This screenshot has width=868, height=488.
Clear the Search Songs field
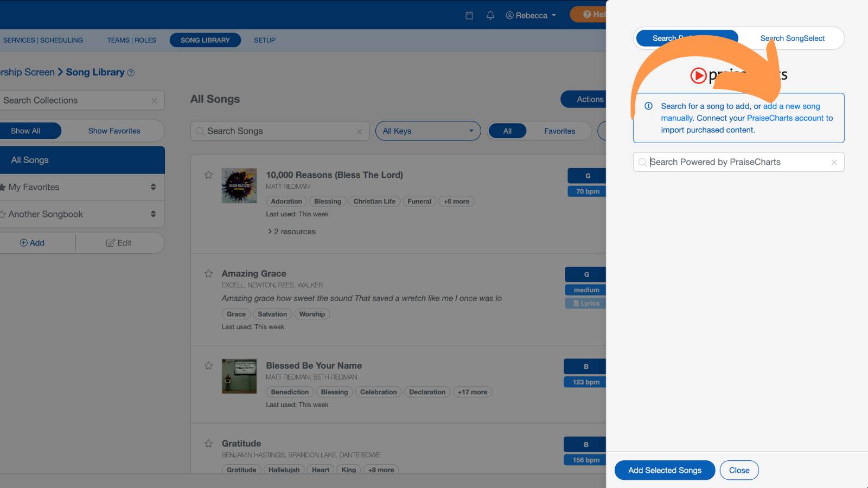(359, 131)
